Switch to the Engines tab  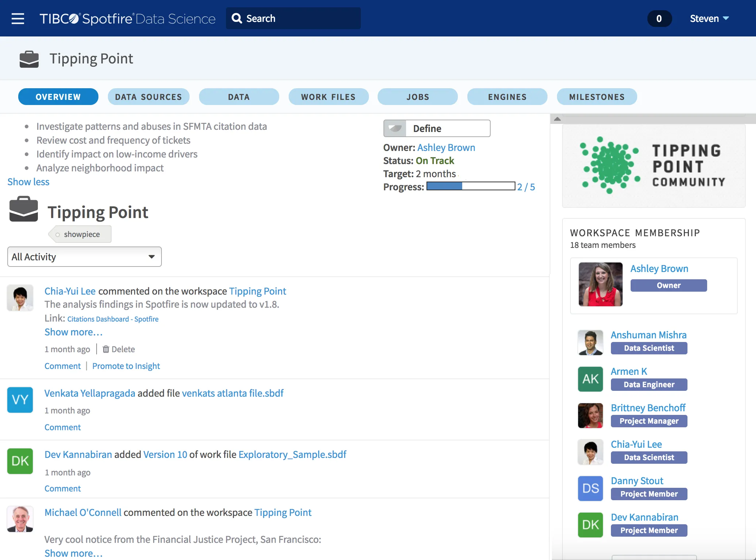click(507, 97)
